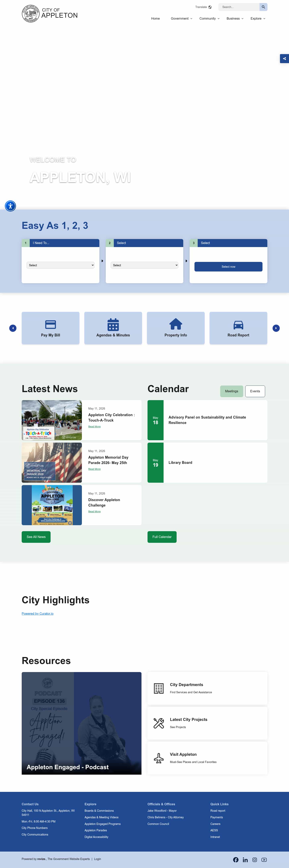Open the 'I Need To...' Select dropdown

pyautogui.click(x=60, y=265)
